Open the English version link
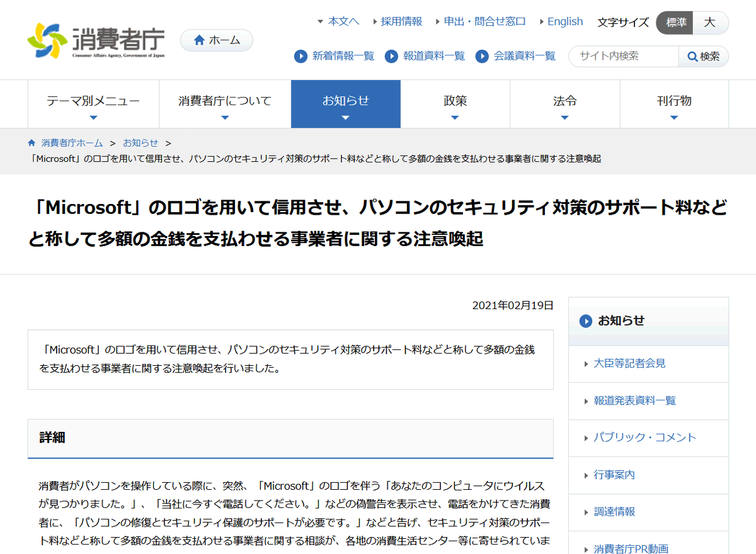The image size is (756, 554). pos(566,21)
